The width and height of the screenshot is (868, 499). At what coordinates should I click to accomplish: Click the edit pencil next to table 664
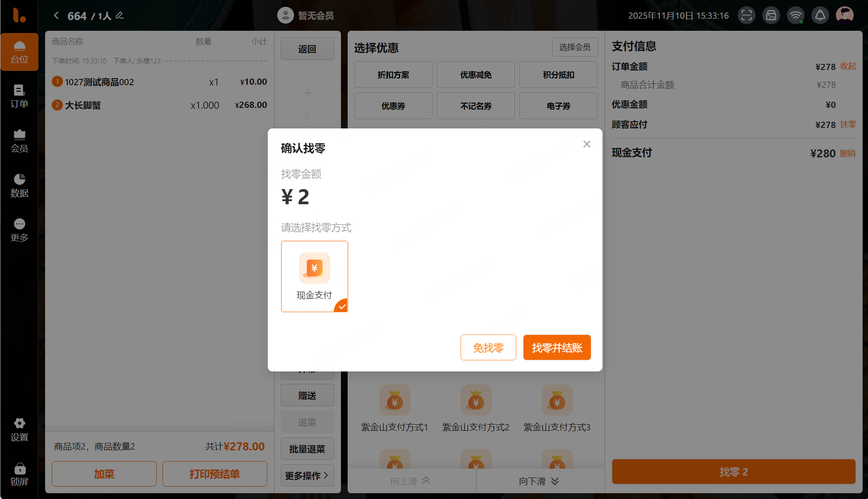pyautogui.click(x=120, y=16)
